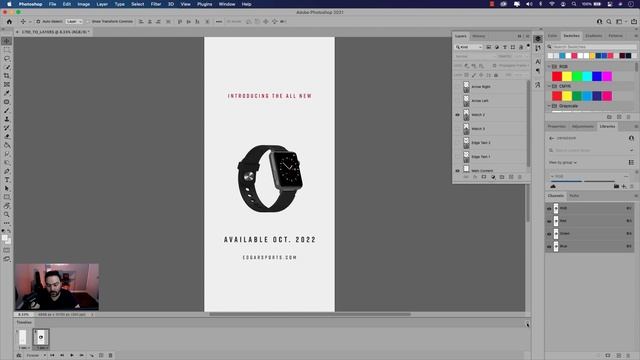This screenshot has width=640, height=360.
Task: Switch to the Adjustments tab
Action: pos(582,127)
